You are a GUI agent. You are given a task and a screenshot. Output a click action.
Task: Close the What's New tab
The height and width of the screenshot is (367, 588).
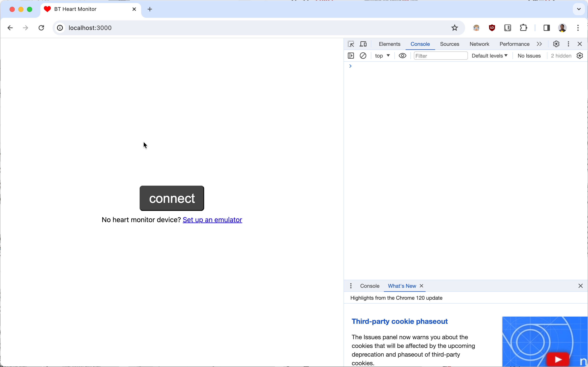point(421,286)
